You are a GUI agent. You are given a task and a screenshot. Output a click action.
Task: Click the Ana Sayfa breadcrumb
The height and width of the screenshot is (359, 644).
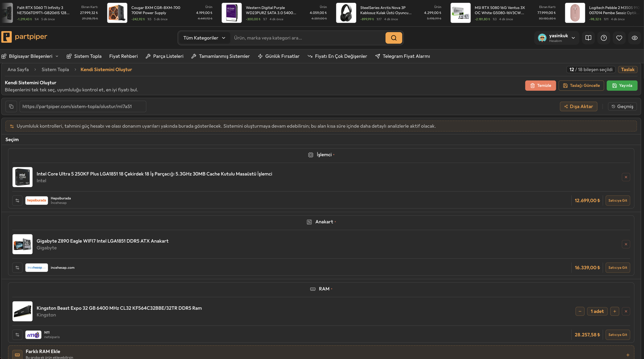click(x=18, y=69)
